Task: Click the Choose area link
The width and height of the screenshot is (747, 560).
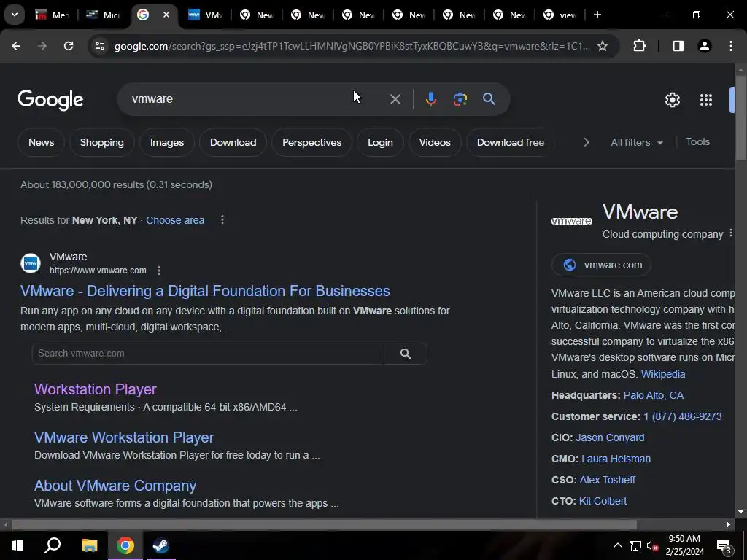Action: (x=175, y=220)
